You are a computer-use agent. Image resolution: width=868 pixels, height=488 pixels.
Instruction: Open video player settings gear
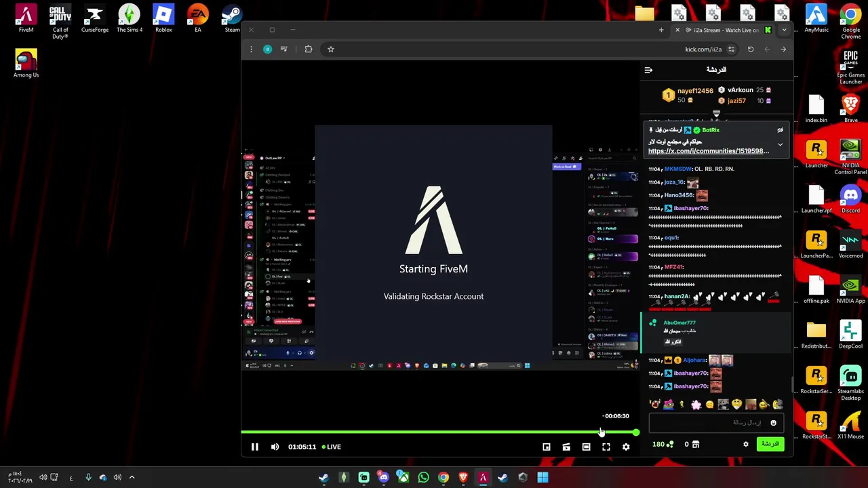click(x=626, y=447)
